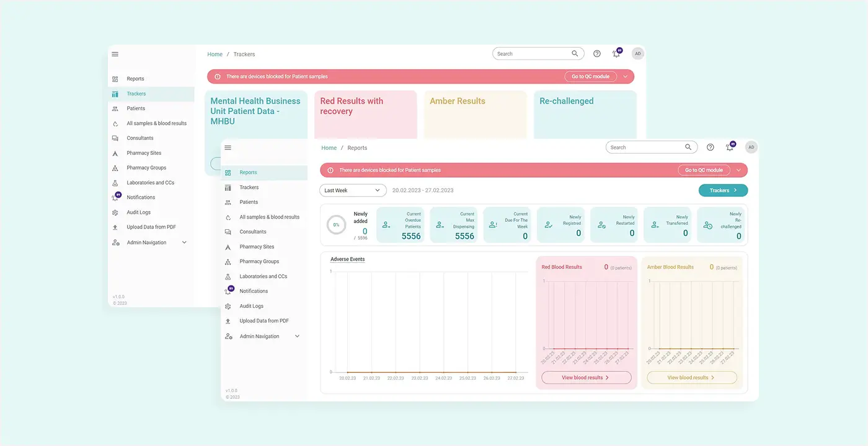868x446 pixels.
Task: Click the Upload Data from PDF icon in the Reports sidebar
Action: coord(228,321)
